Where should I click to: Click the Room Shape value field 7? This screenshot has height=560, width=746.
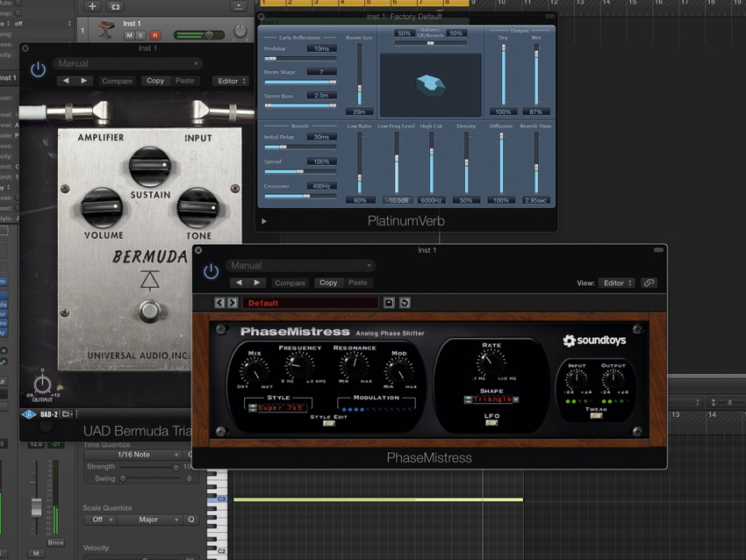(x=321, y=72)
